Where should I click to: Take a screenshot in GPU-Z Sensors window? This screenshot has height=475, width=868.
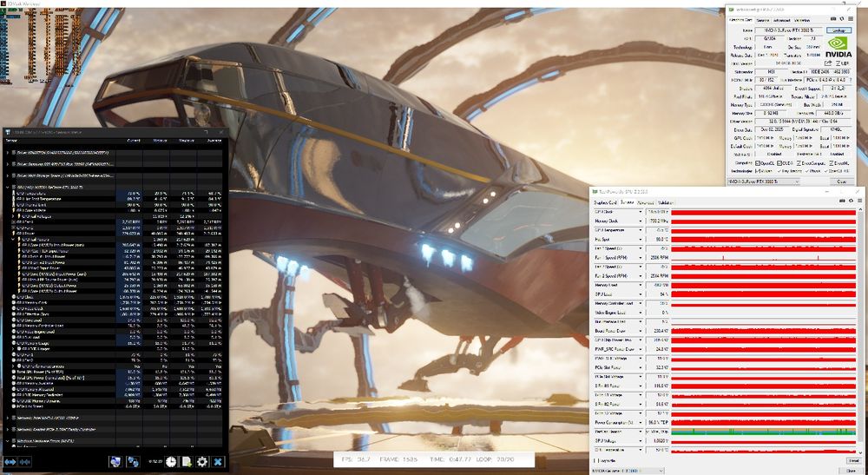[x=842, y=201]
